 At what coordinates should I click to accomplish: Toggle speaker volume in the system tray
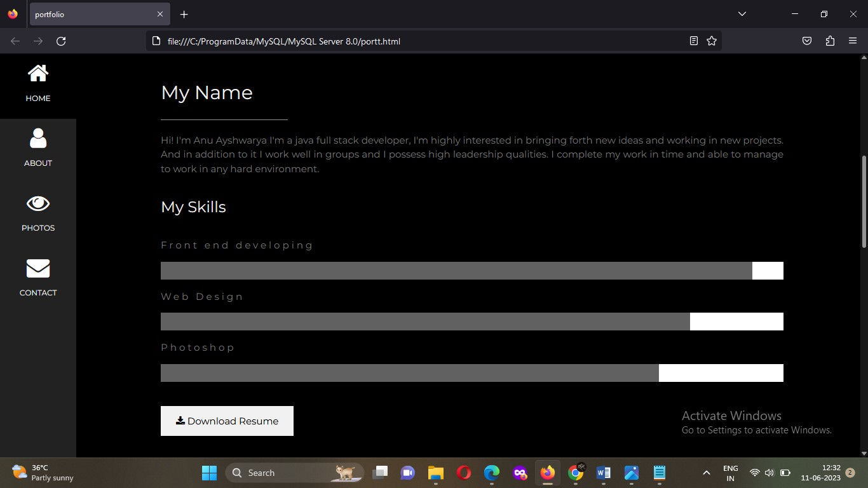[769, 473]
